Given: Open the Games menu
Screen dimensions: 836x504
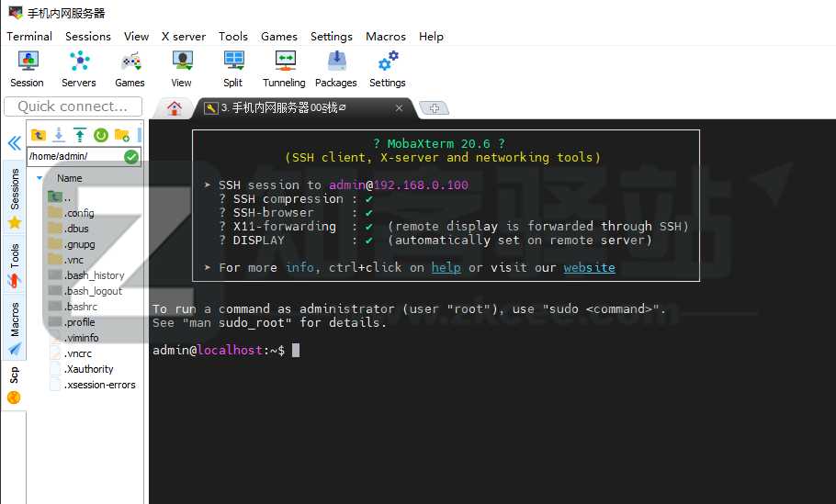Looking at the screenshot, I should point(279,36).
